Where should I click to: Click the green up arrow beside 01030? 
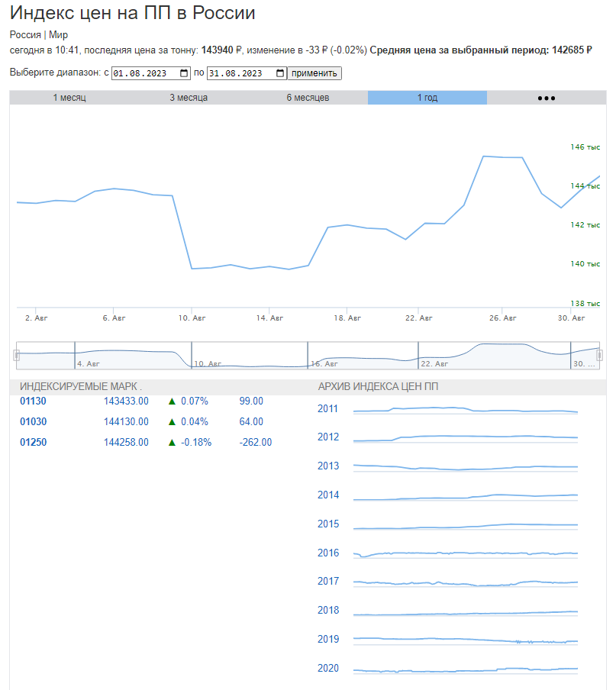click(172, 422)
